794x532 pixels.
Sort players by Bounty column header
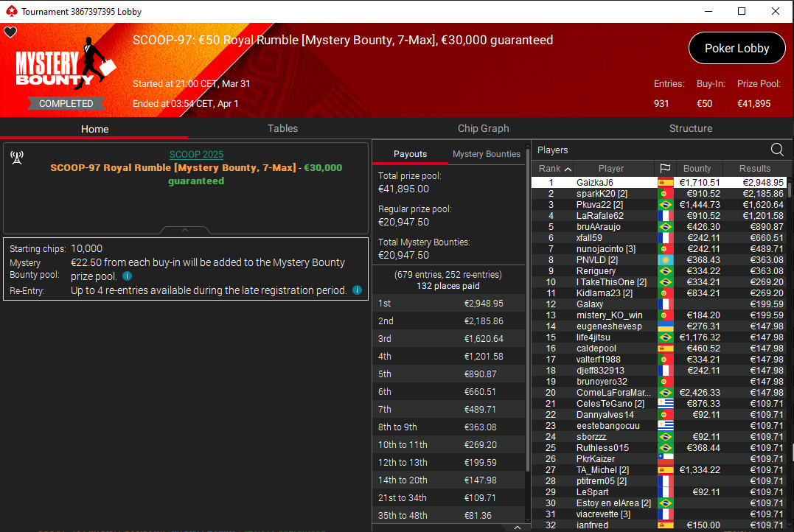pos(697,169)
